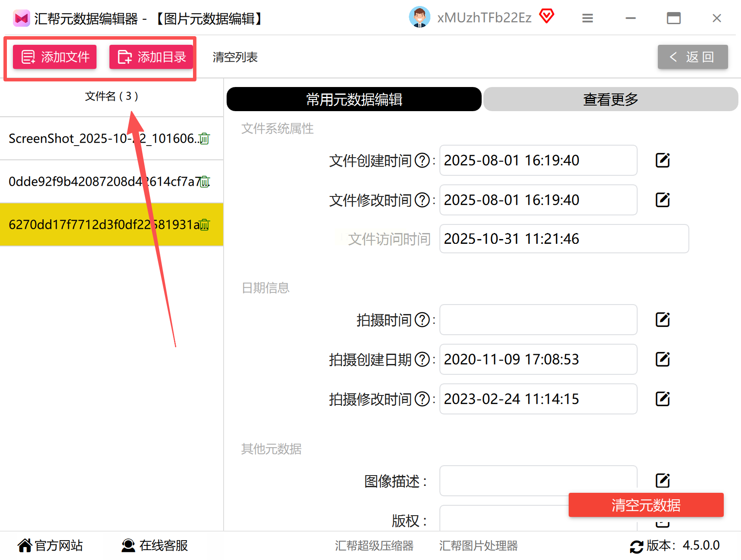Image resolution: width=741 pixels, height=560 pixels.
Task: Switch to the 常用元数据编辑 tab
Action: point(354,99)
